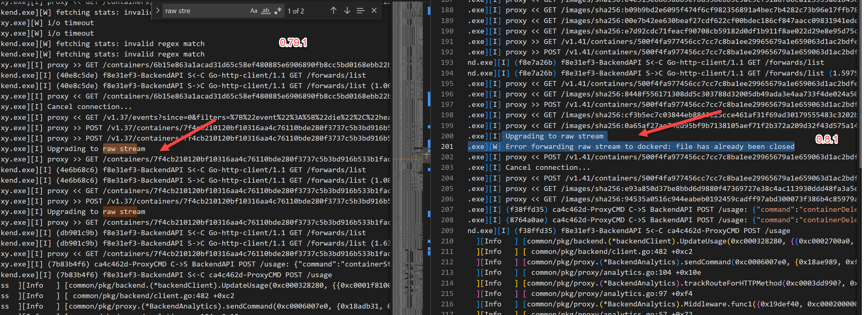Select the highlighted 'raw stream' text on line 200
868x315 pixels.
tap(581, 136)
